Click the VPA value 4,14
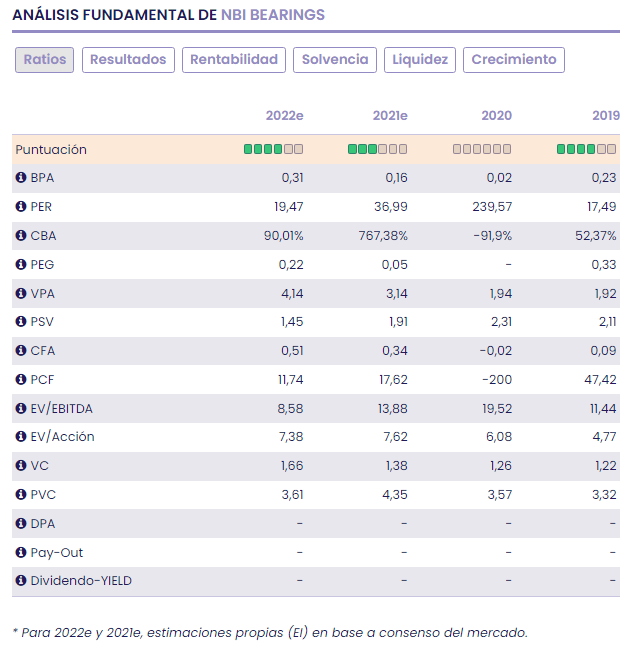This screenshot has width=630, height=650. pyautogui.click(x=292, y=293)
